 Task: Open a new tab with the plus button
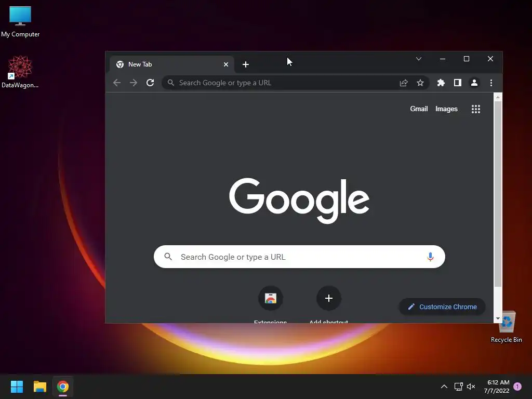pyautogui.click(x=246, y=64)
